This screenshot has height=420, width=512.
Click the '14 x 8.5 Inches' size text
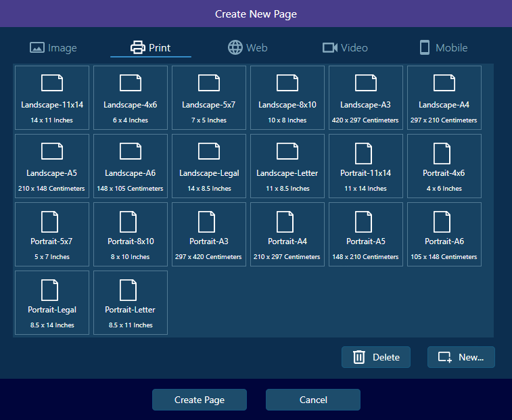(x=209, y=189)
